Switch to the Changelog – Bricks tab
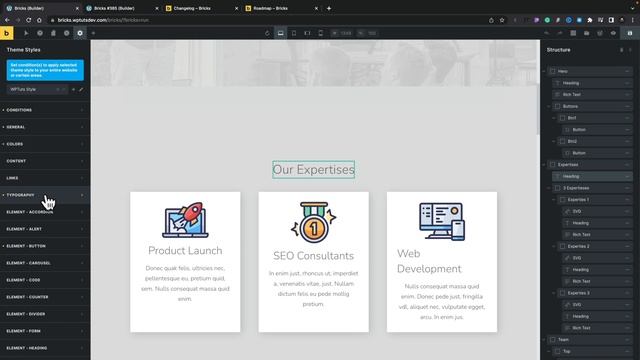The image size is (640, 360). (x=201, y=8)
